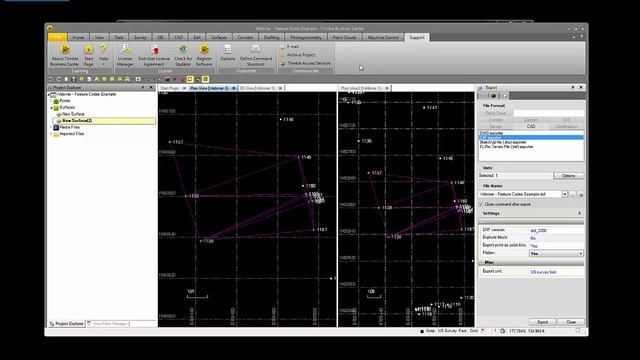The width and height of the screenshot is (640, 360).
Task: Click the File Name input field
Action: 520,194
